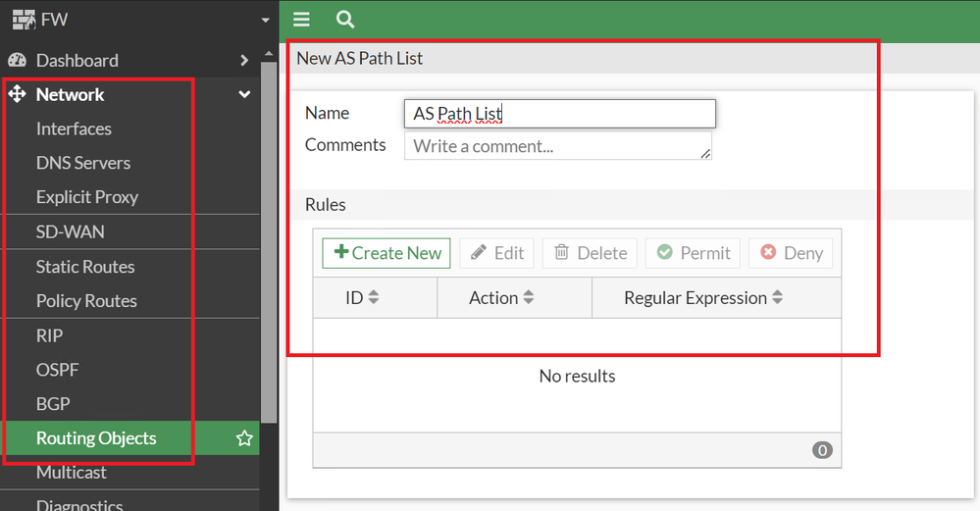The width and height of the screenshot is (980, 511).
Task: Expand the Dashboard menu chevron
Action: [244, 61]
